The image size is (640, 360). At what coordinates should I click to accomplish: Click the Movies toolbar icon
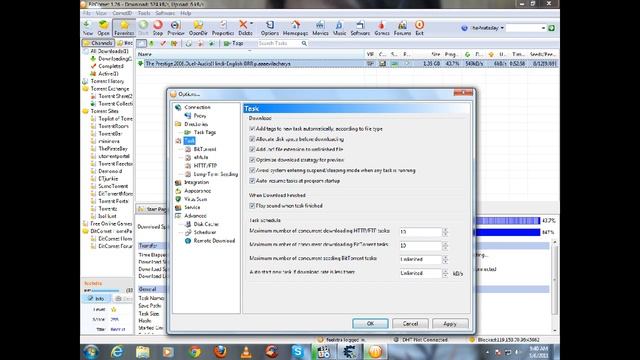pyautogui.click(x=320, y=28)
